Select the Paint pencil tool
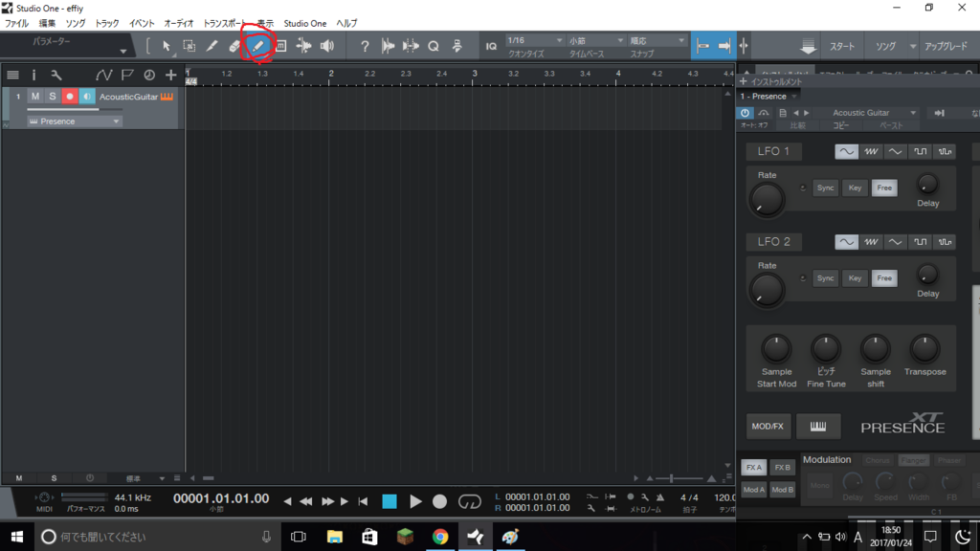 pos(258,46)
